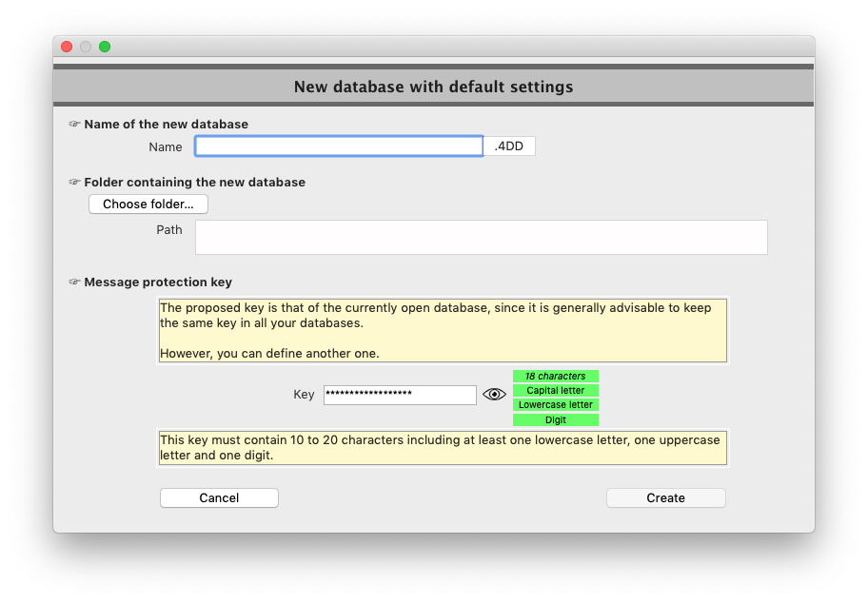The width and height of the screenshot is (868, 603).
Task: Click the pointing hand icon beside "Folder containing the new database"
Action: (75, 182)
